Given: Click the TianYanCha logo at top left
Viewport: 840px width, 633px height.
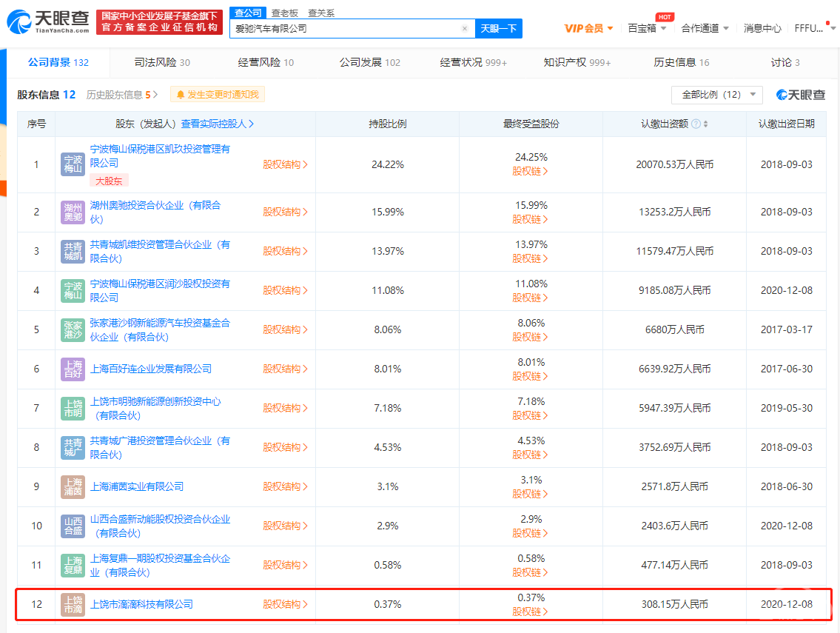Looking at the screenshot, I should 47,21.
